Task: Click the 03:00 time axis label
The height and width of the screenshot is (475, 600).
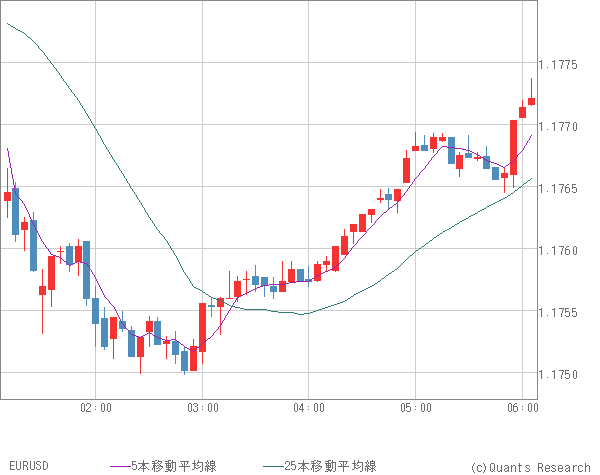Action: tap(203, 408)
